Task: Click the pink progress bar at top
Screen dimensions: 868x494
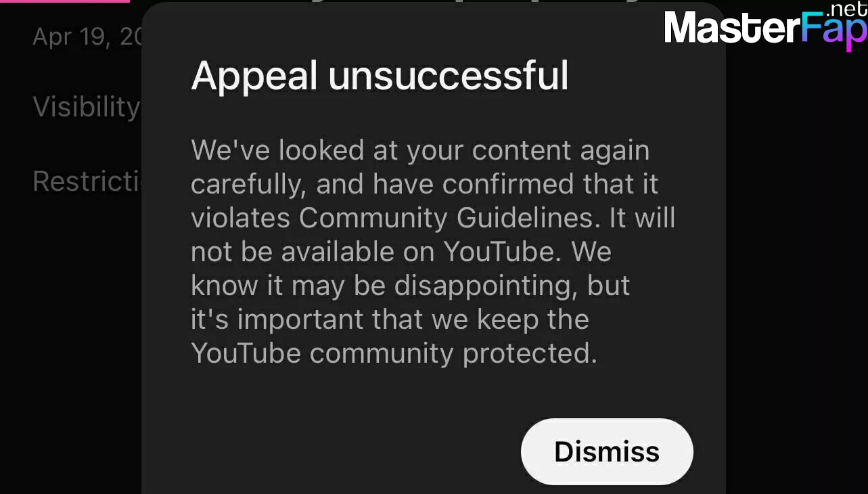Action: click(65, 1)
